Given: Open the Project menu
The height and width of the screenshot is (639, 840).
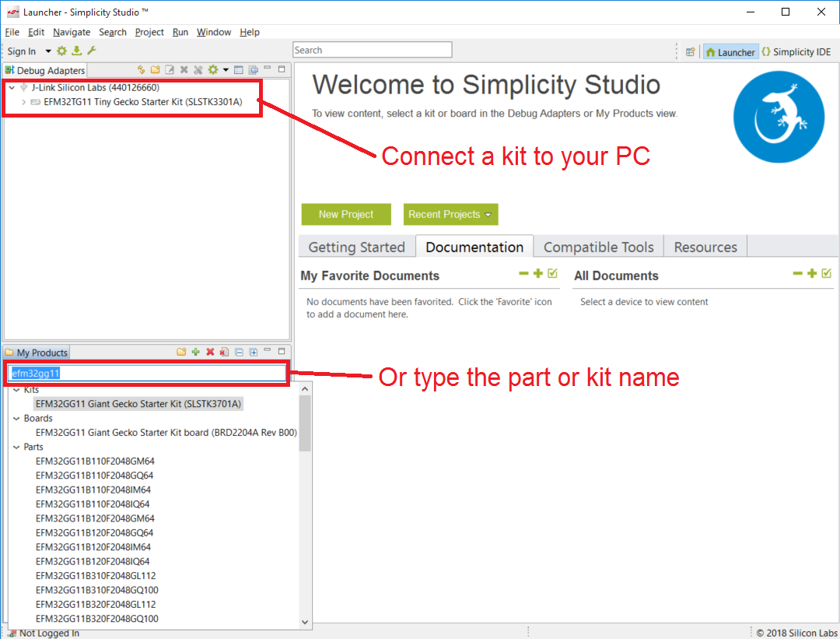Looking at the screenshot, I should 149,32.
